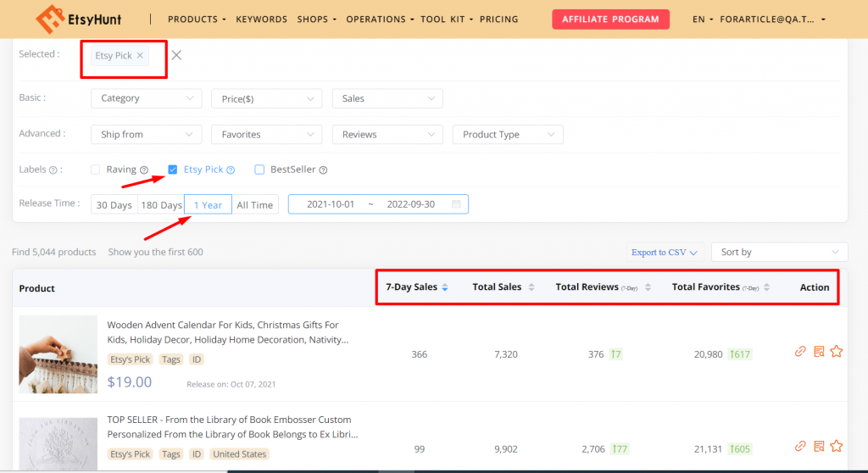Enable the BestSeller checkbox
Image resolution: width=868 pixels, height=473 pixels.
click(x=259, y=170)
